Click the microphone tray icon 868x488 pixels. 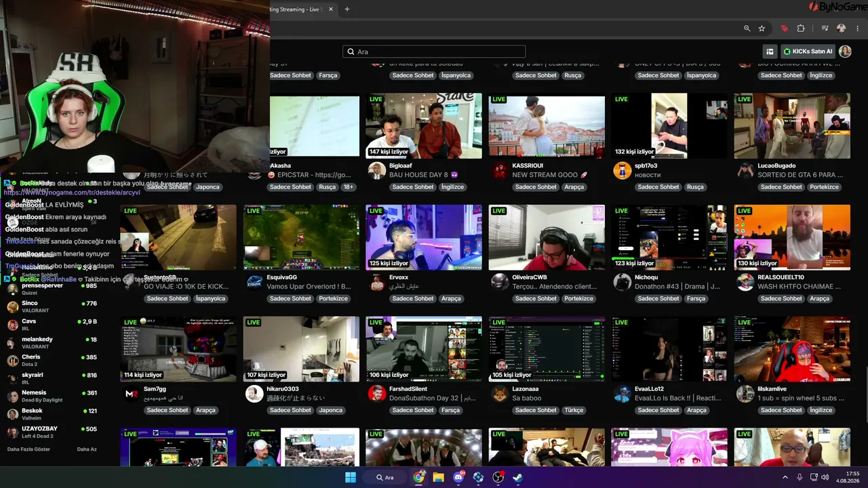[x=800, y=477]
